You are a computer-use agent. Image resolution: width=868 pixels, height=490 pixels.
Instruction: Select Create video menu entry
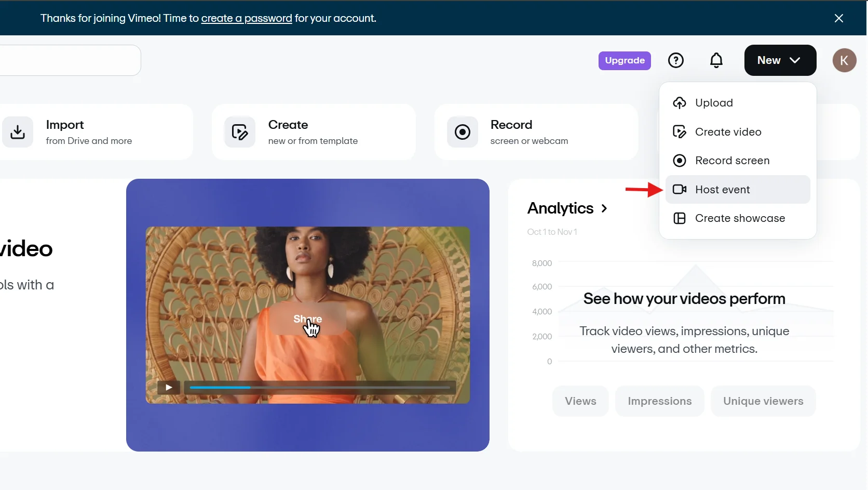tap(728, 132)
